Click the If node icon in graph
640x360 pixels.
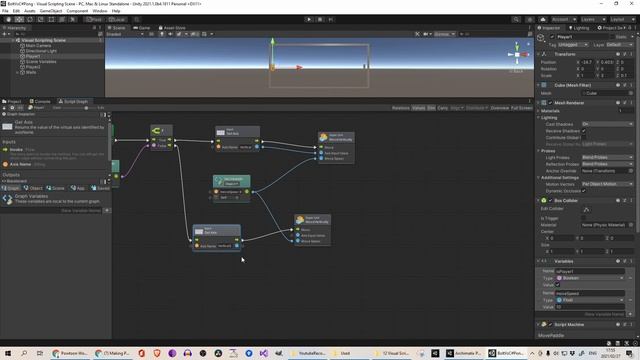[x=156, y=131]
